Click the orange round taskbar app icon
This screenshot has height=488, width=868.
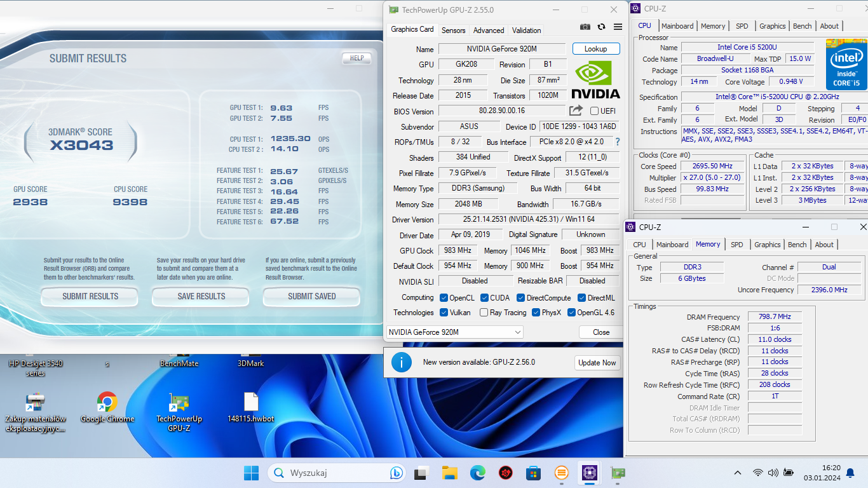pos(561,473)
